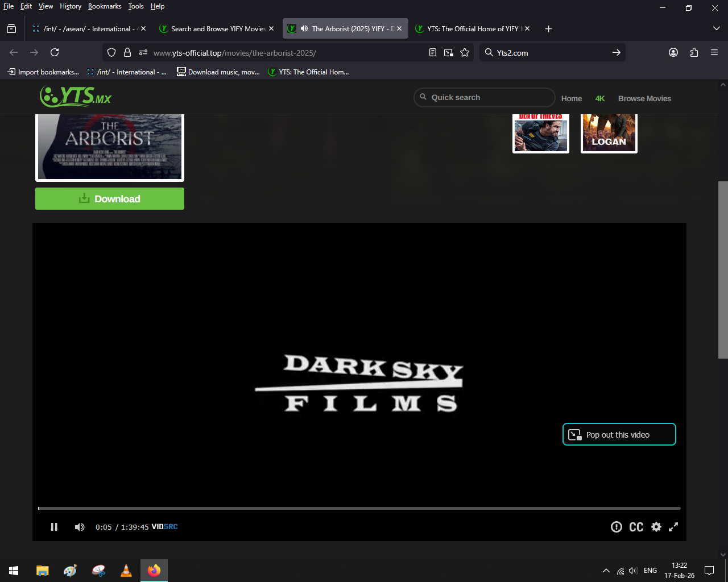The image size is (728, 582).
Task: Go forward to the next page
Action: [34, 52]
